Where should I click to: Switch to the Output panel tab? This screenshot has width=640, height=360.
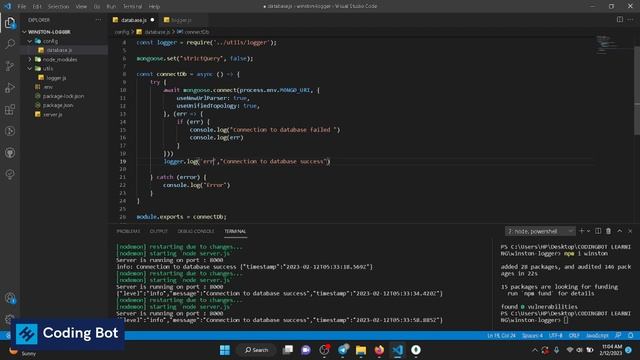(x=158, y=231)
